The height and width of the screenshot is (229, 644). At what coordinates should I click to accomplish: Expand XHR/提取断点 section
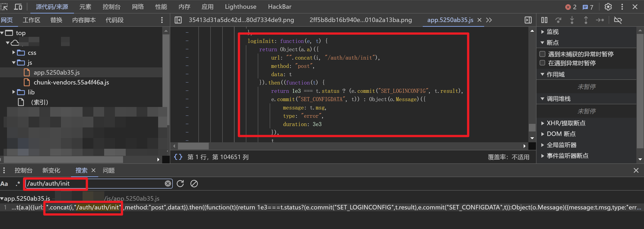(x=543, y=123)
